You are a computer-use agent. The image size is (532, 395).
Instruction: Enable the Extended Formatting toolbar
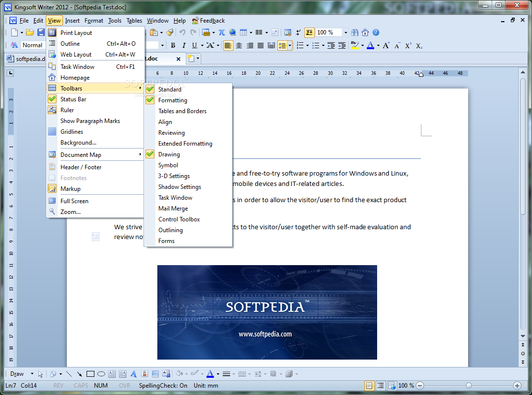pyautogui.click(x=188, y=144)
